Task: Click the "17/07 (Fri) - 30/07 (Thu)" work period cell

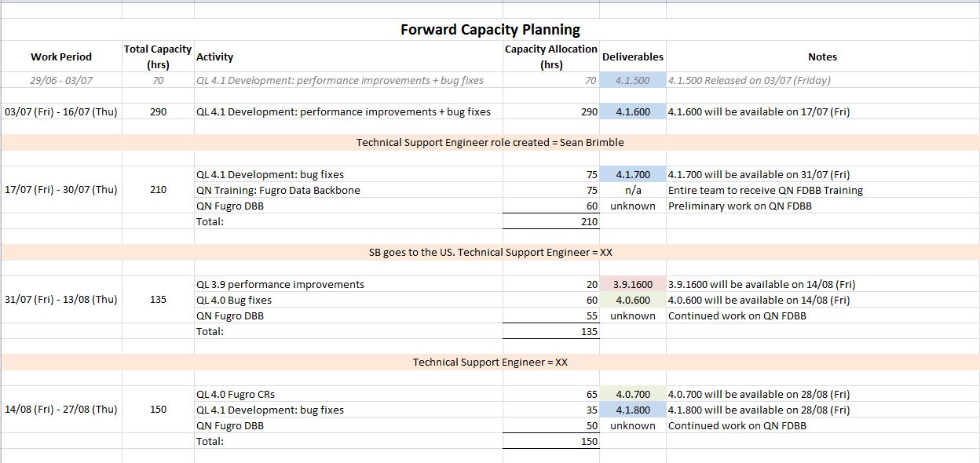Action: [x=61, y=189]
